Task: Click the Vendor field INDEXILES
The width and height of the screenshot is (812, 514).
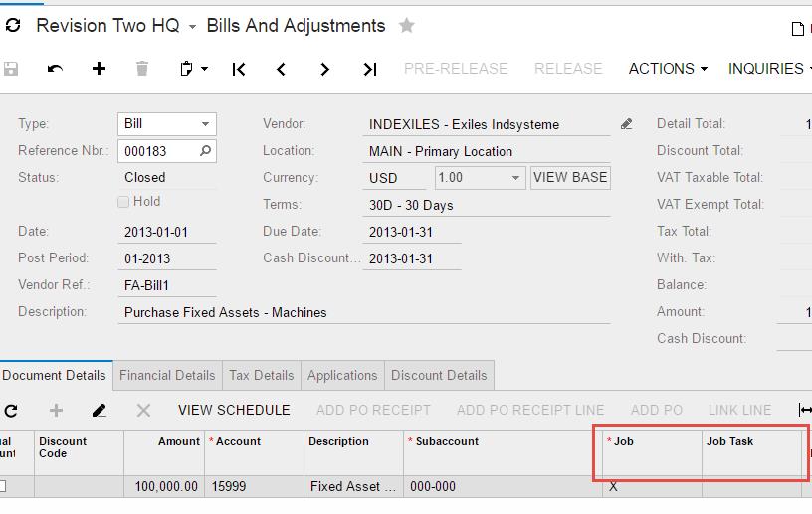Action: click(x=487, y=124)
